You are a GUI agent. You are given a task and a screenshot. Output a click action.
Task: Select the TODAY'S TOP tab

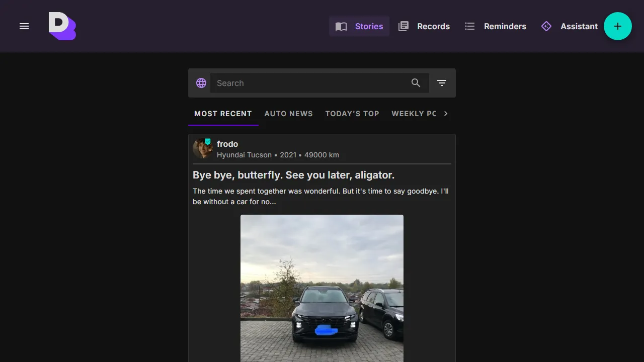(x=352, y=114)
